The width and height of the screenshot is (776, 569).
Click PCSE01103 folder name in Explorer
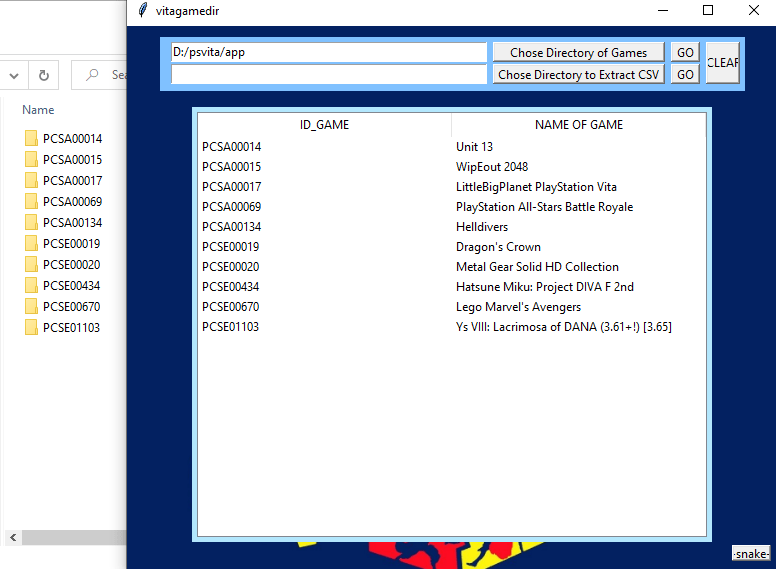tap(71, 328)
